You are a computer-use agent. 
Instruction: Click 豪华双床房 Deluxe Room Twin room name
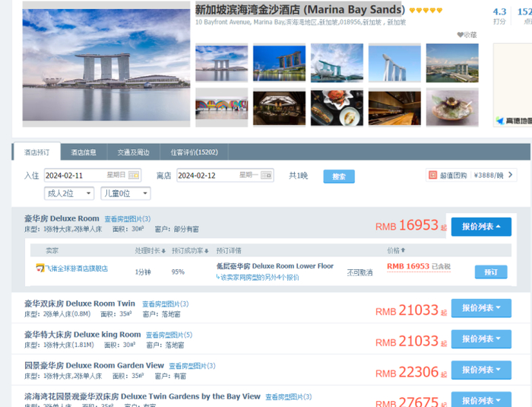(80, 304)
